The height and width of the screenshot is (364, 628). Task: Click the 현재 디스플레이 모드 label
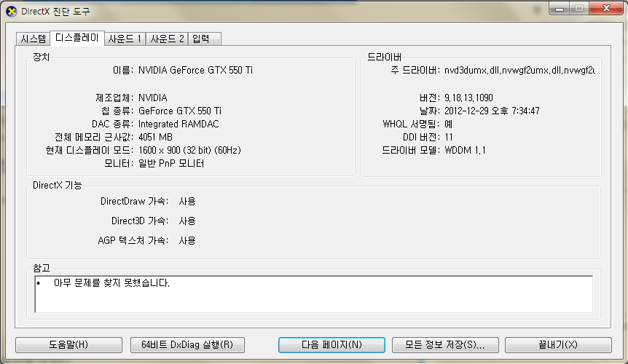90,151
